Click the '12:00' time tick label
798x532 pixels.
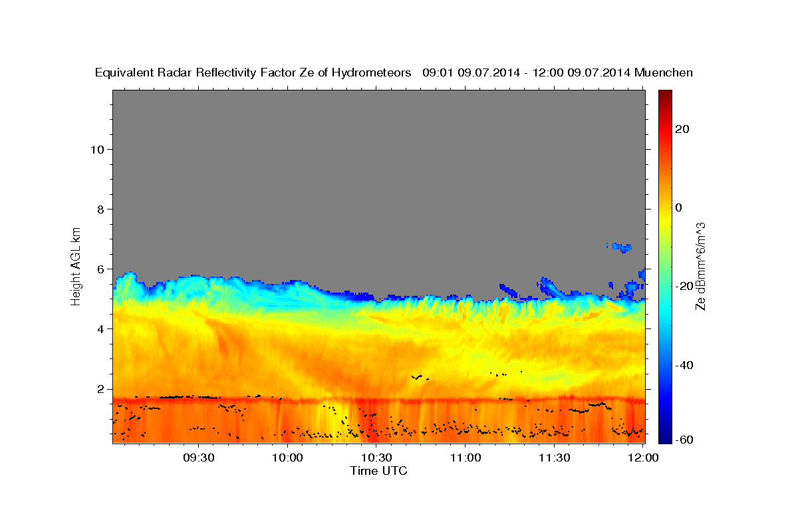coord(643,458)
